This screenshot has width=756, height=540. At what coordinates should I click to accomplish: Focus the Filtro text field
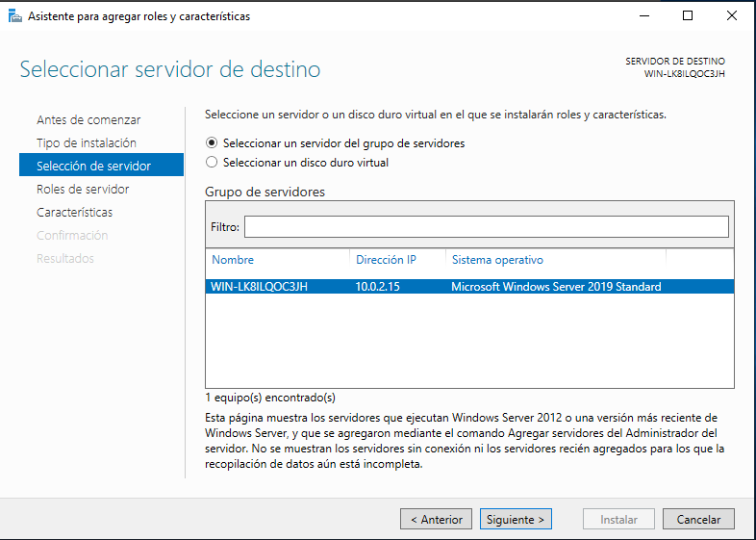(x=486, y=227)
